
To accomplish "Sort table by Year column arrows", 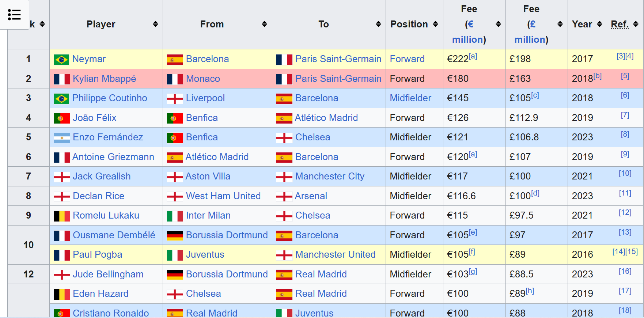I will [599, 24].
